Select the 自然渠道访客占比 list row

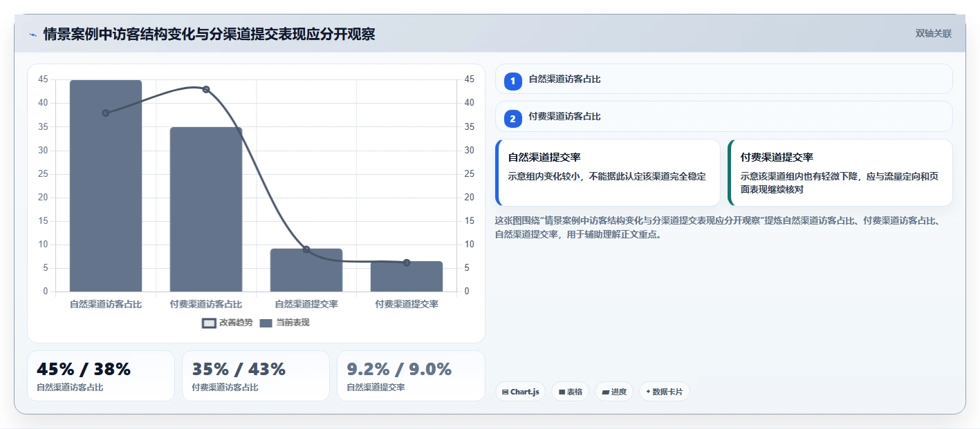tap(723, 79)
